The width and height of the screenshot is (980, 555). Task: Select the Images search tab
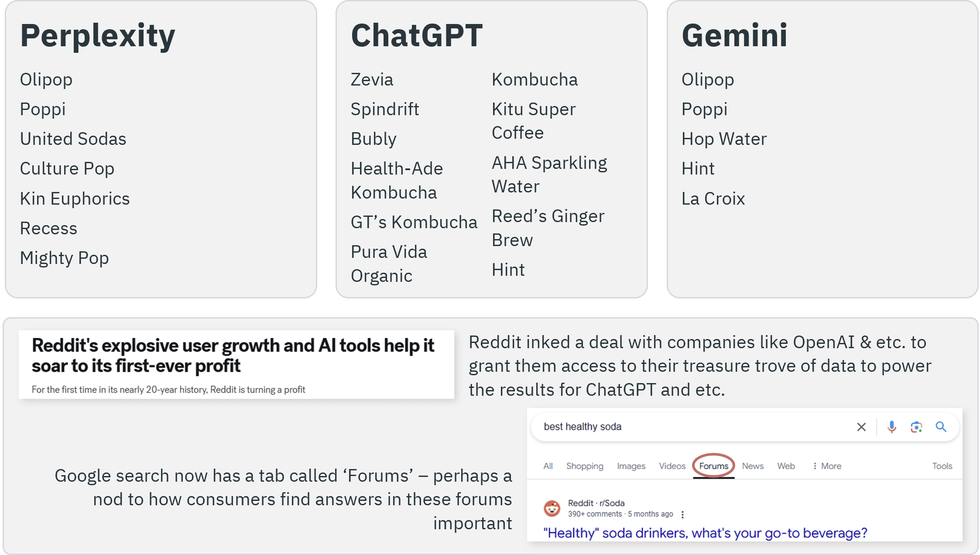(x=631, y=466)
